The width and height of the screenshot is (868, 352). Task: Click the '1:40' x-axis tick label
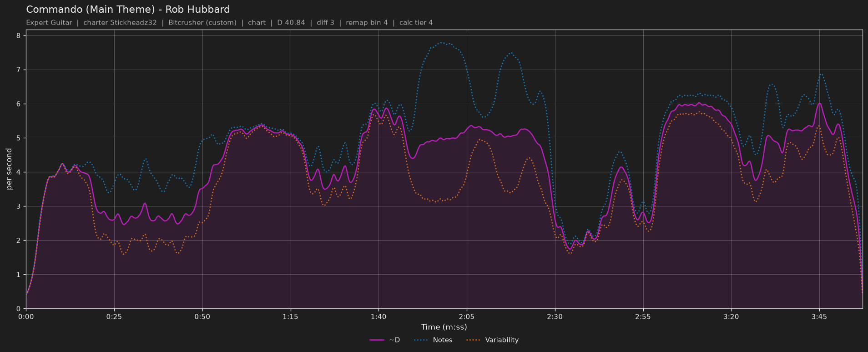pyautogui.click(x=378, y=317)
